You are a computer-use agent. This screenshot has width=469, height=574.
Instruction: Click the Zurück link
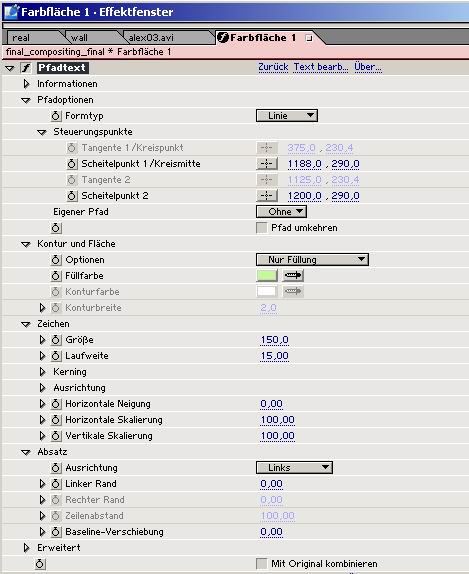[x=273, y=67]
